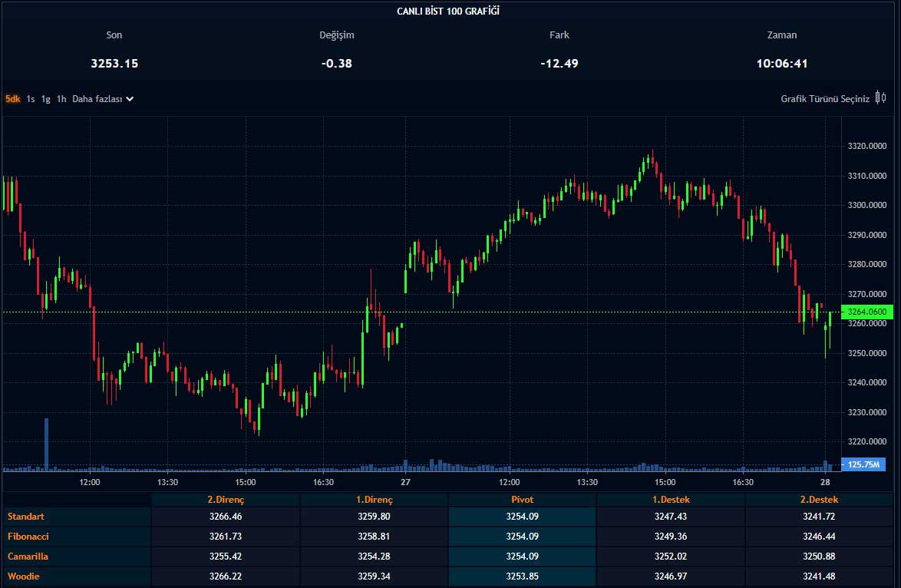
Task: Click Woodie 1.Direnç value 3259.34
Action: click(374, 576)
